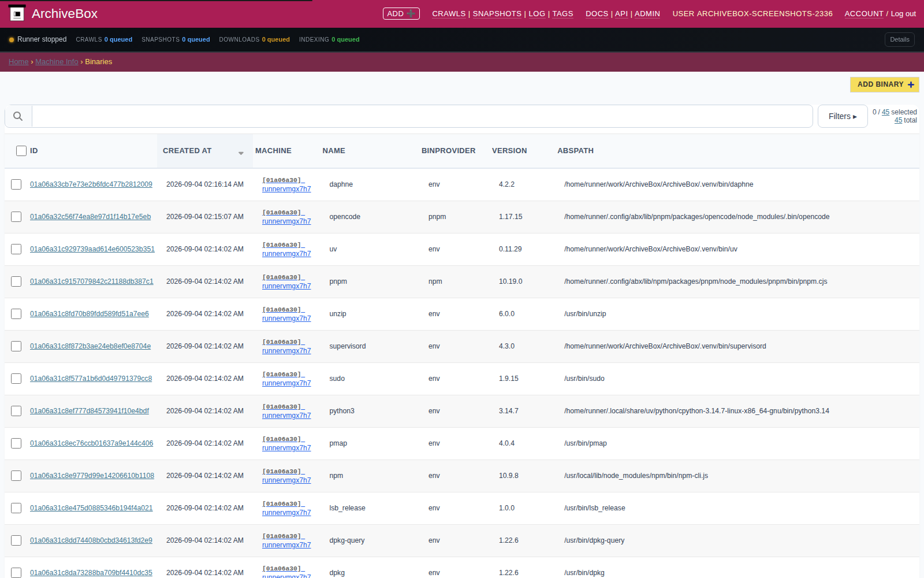Click the plus icon in ADD BINARY
The height and width of the screenshot is (578, 924).
pos(911,84)
